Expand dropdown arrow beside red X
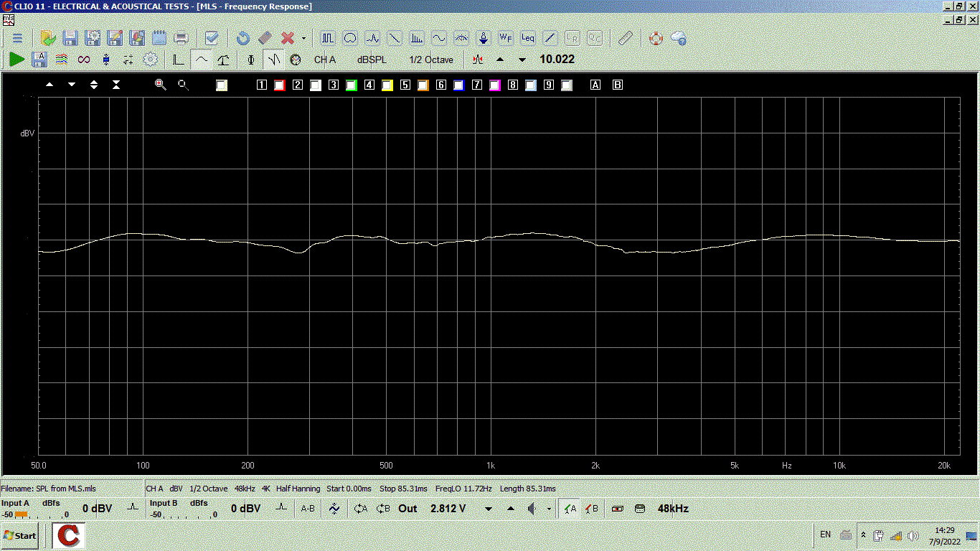The width and height of the screenshot is (980, 551). (x=303, y=38)
